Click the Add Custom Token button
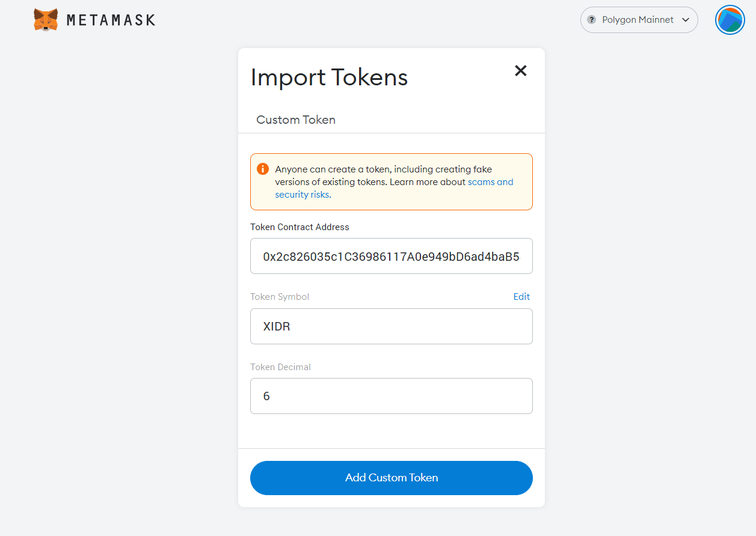The height and width of the screenshot is (536, 756). 392,478
